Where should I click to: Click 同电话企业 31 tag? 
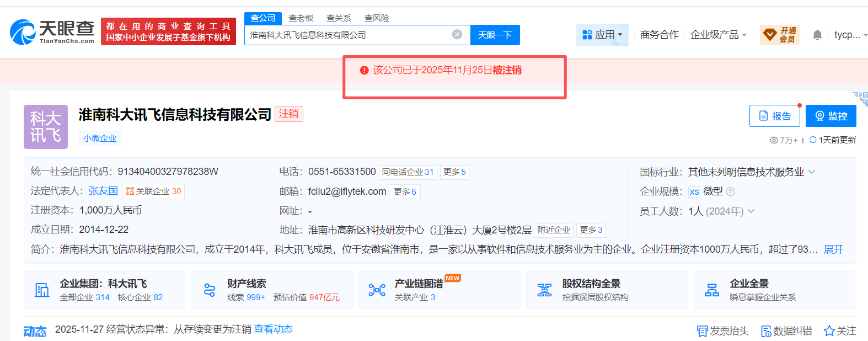pos(408,172)
